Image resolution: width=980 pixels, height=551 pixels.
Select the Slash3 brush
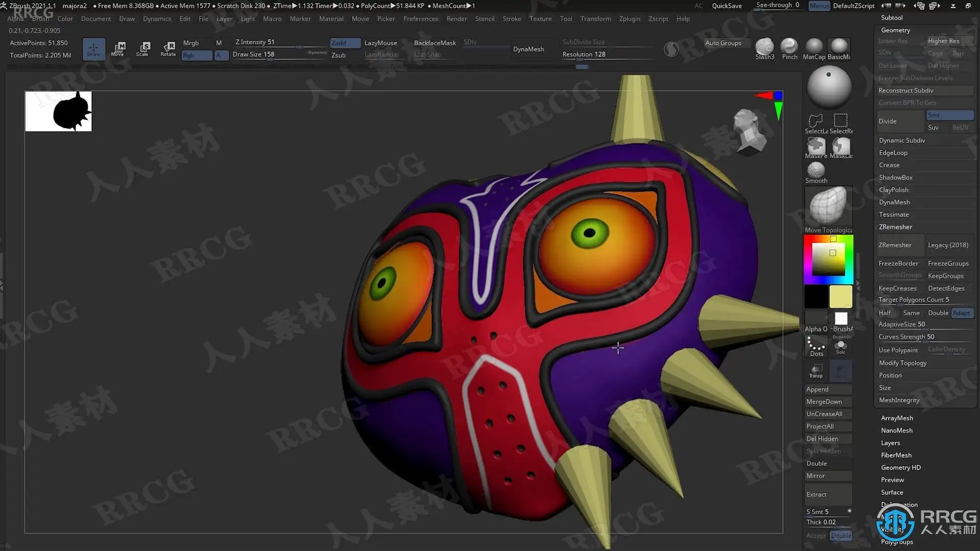pyautogui.click(x=765, y=49)
